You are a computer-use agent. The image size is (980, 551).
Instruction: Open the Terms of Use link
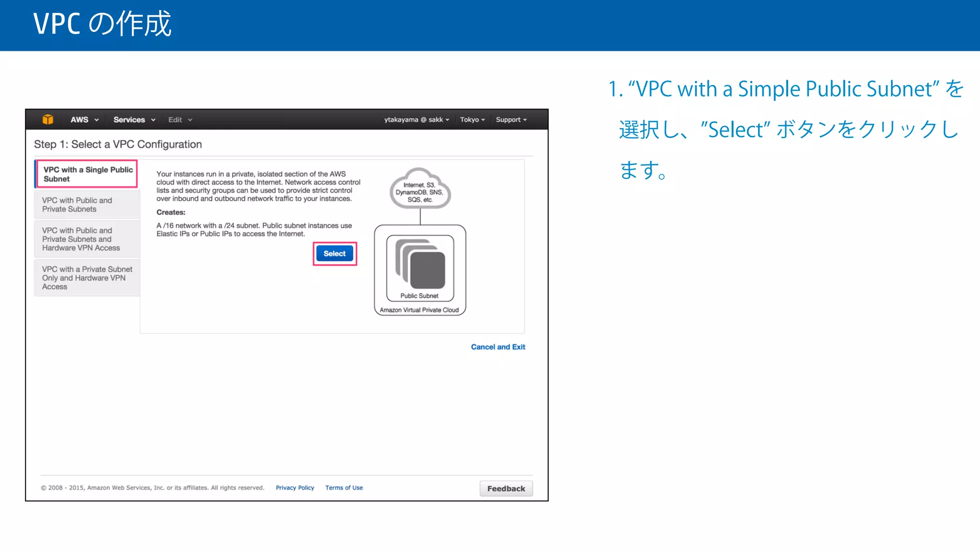tap(344, 488)
